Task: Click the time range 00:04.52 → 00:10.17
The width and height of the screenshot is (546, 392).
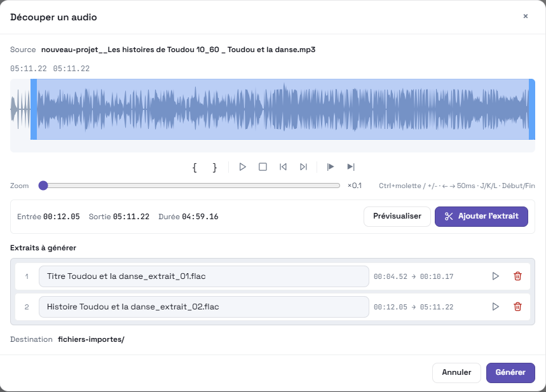Action: coord(414,276)
